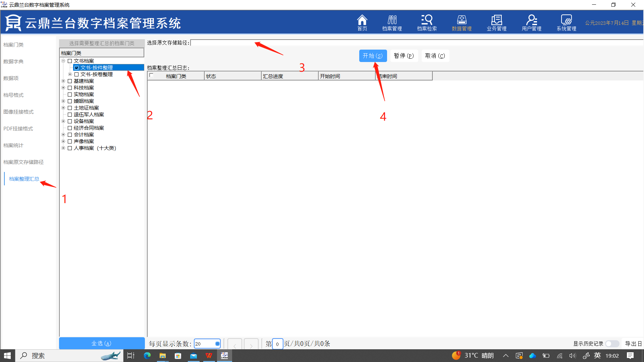This screenshot has height=362, width=644.
Task: Toggle the 显示历史记录 switch
Action: tap(612, 344)
